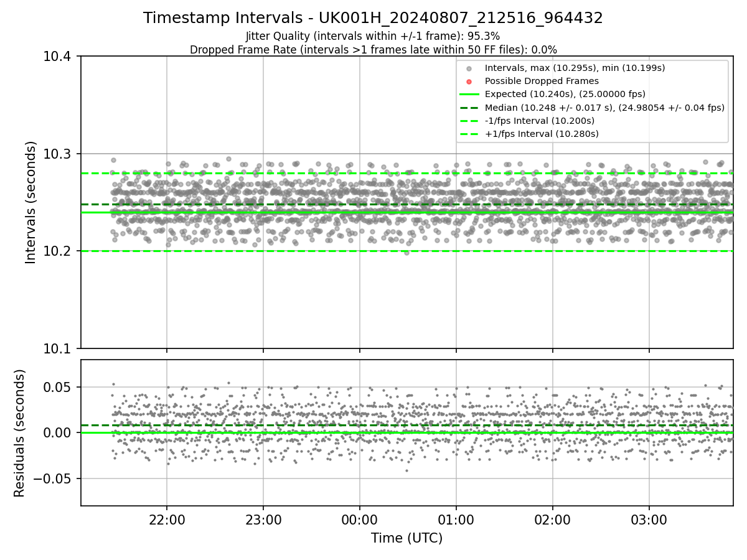Click the 00:00 time tick label
The image size is (747, 560).
[x=359, y=520]
